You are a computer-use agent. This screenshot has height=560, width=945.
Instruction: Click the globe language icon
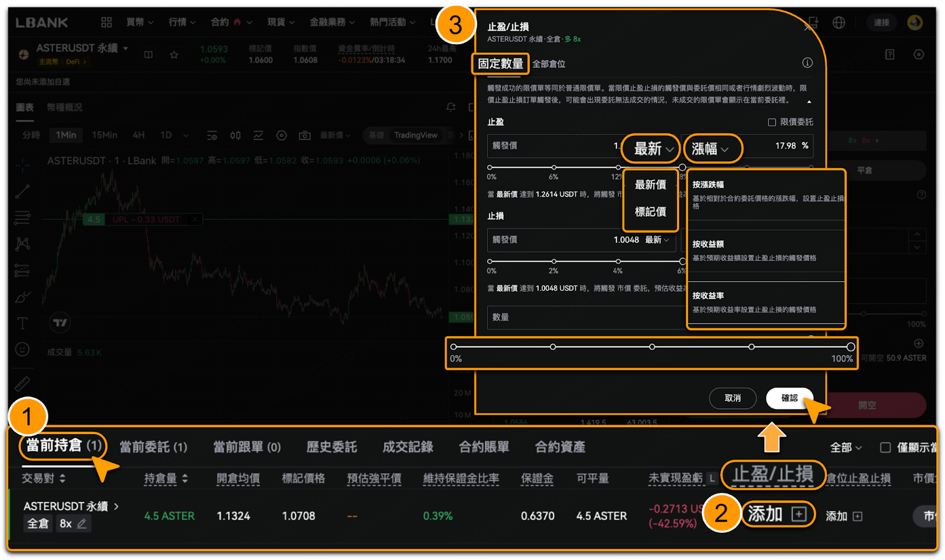[x=839, y=22]
